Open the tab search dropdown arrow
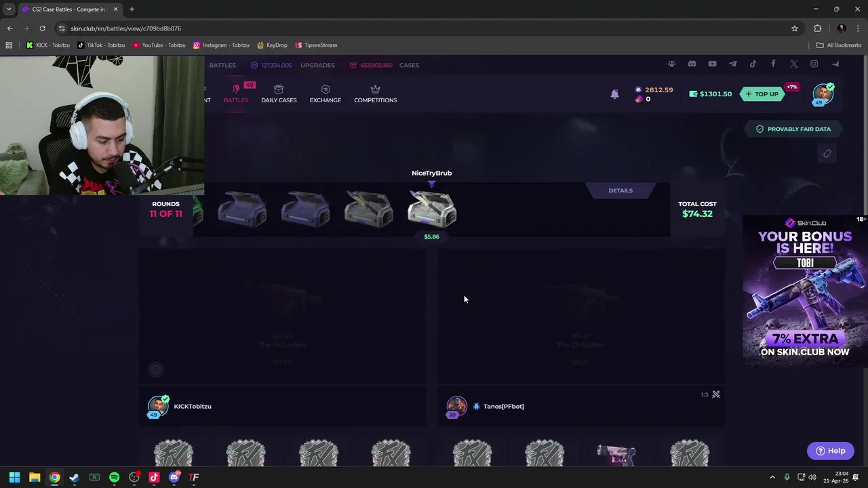The width and height of the screenshot is (868, 488). coord(9,9)
